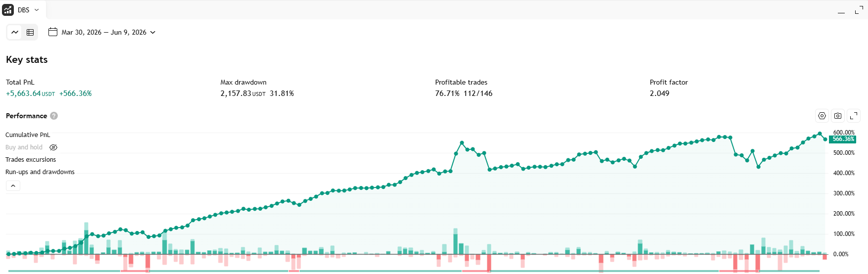Toggle the Trades excursions series
Image resolution: width=868 pixels, height=274 pixels.
pyautogui.click(x=31, y=160)
